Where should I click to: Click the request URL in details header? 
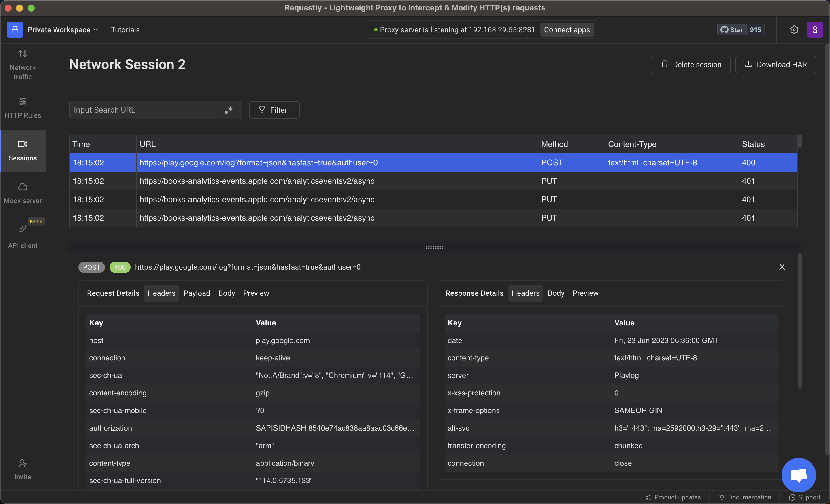point(248,267)
